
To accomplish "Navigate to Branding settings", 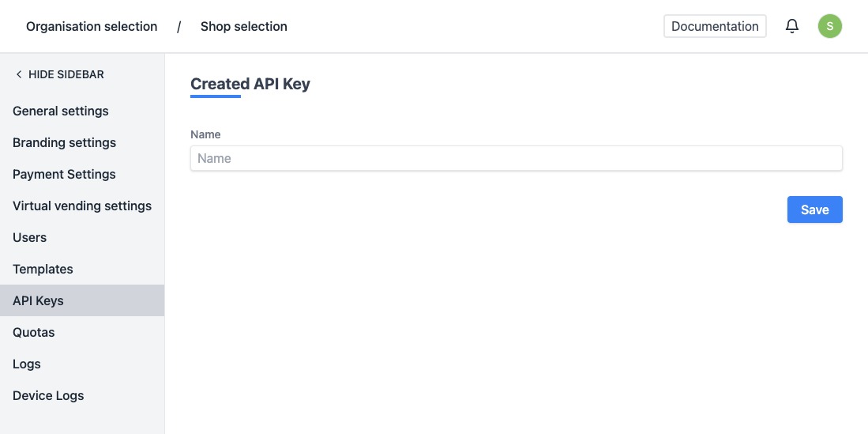I will 64,142.
